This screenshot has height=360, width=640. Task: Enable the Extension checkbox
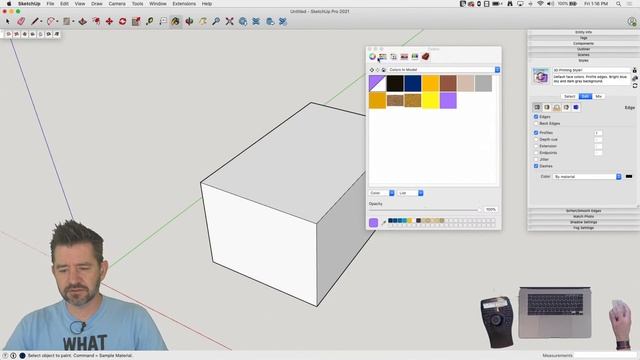[x=536, y=146]
